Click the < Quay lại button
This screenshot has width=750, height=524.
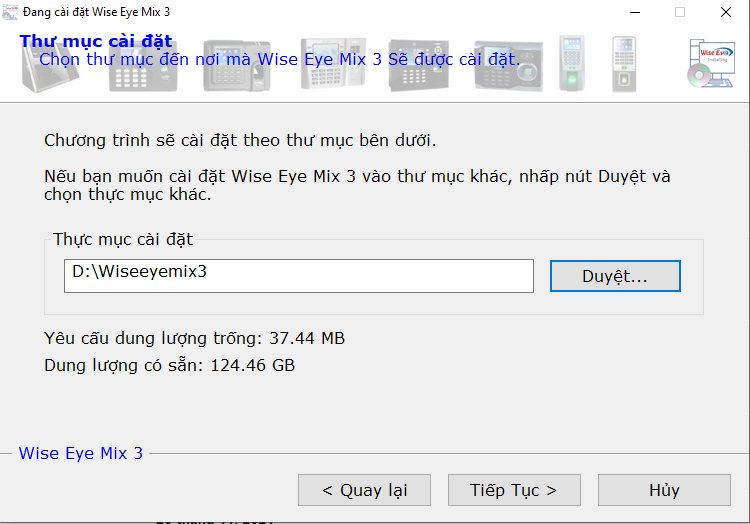[364, 490]
